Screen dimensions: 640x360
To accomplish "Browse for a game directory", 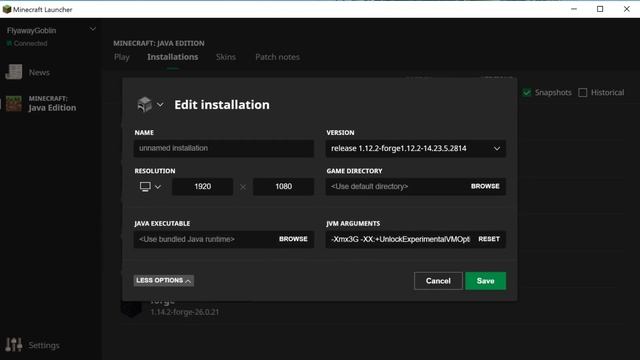I will [x=485, y=186].
